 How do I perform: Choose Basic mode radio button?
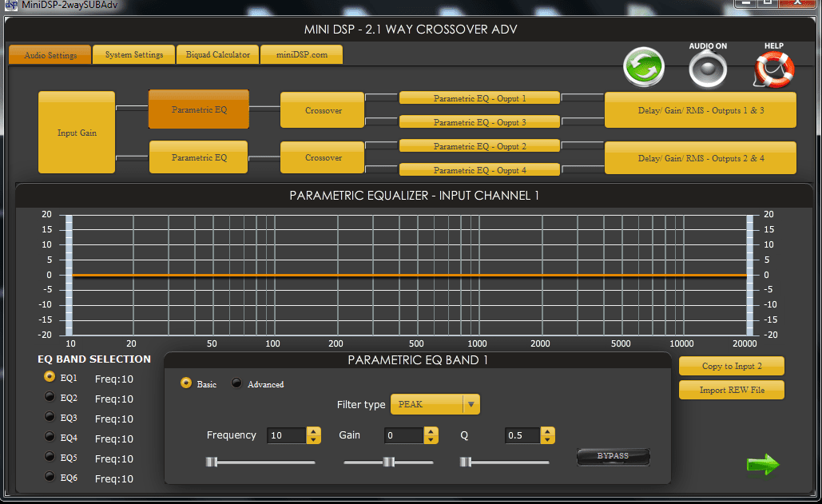pyautogui.click(x=186, y=383)
